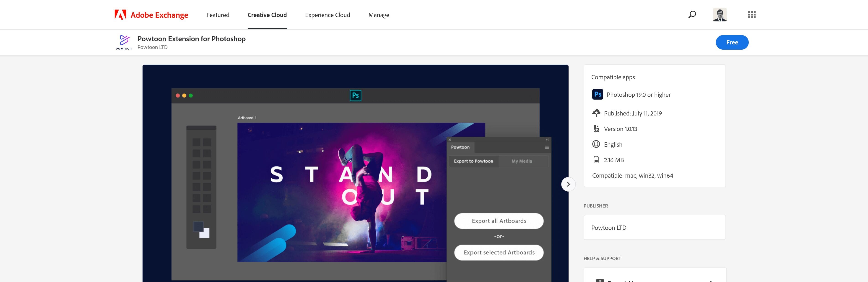Open the Creative Cloud tab
The image size is (868, 282).
[x=267, y=15]
